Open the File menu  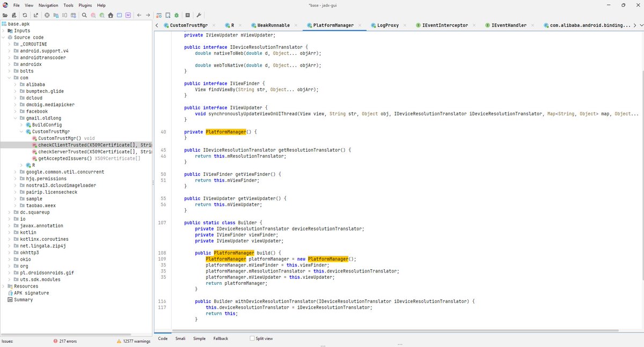pos(17,5)
